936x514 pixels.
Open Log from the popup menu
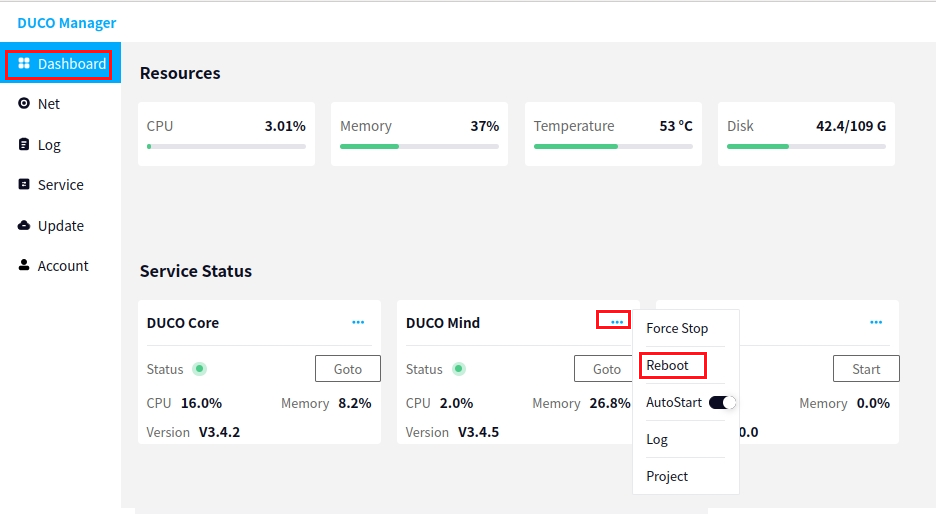(657, 439)
